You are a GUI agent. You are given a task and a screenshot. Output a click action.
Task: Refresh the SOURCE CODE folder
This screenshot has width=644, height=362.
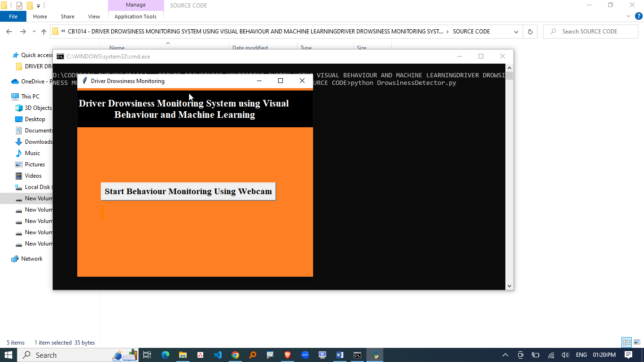530,32
